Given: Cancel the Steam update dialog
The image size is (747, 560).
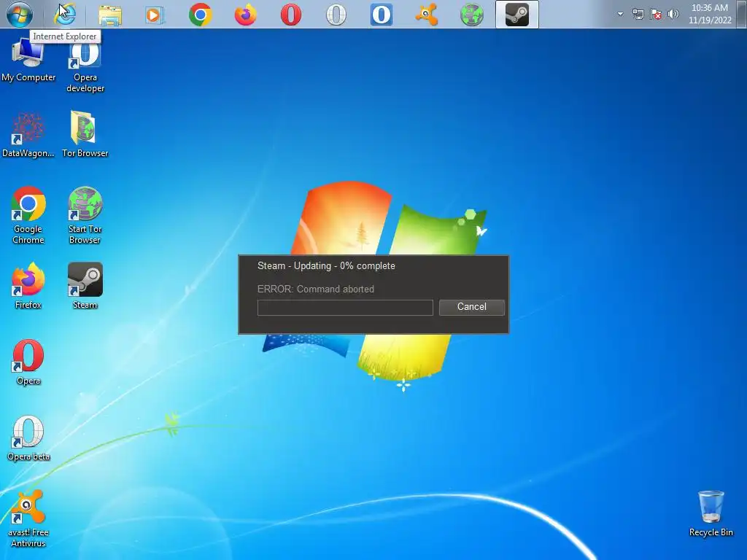Looking at the screenshot, I should [472, 307].
